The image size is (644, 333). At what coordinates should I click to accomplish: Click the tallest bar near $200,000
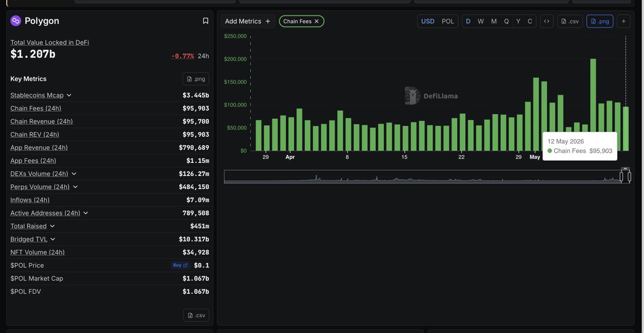[x=593, y=105]
